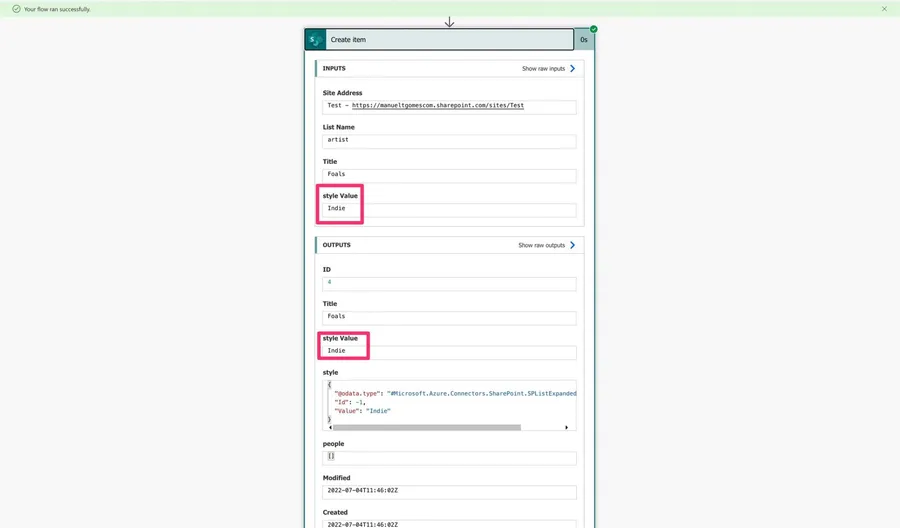Expand the chevron beside Show raw inputs
900x528 pixels.
[x=572, y=69]
